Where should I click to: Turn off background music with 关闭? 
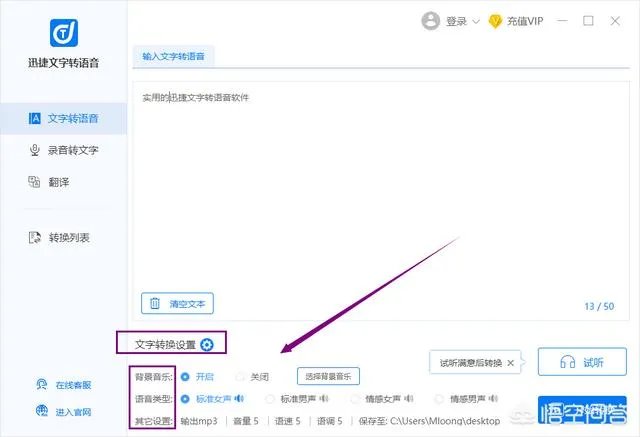[x=240, y=377]
